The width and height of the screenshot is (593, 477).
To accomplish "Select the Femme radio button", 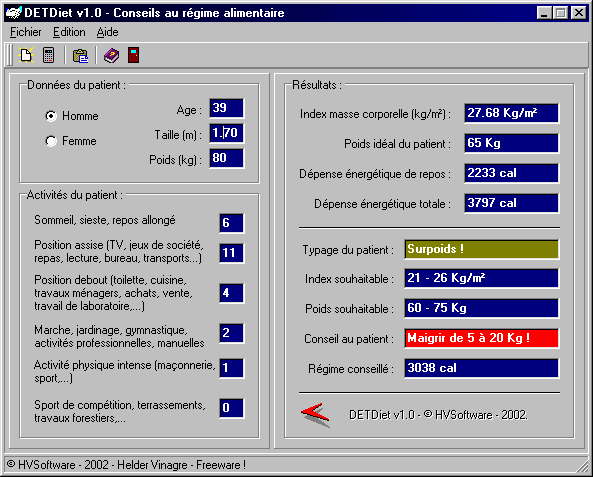I will coord(51,141).
